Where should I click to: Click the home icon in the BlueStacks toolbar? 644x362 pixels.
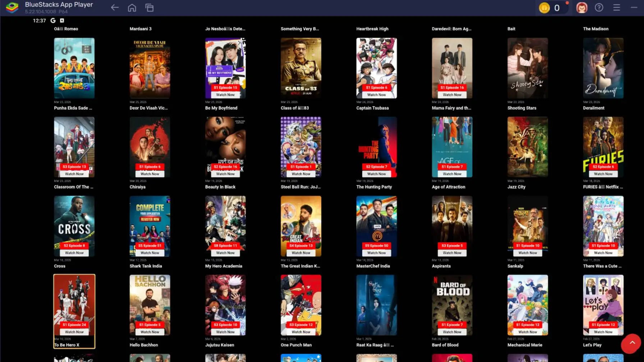coord(132,7)
